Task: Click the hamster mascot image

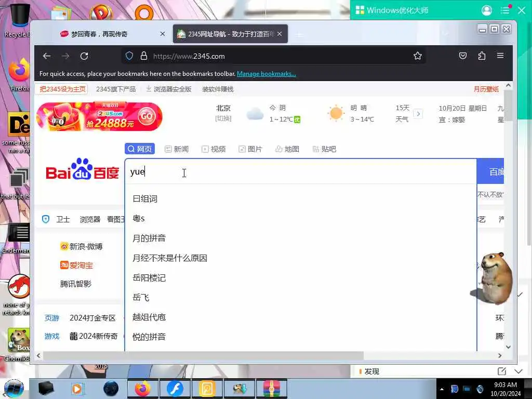Action: click(x=493, y=278)
